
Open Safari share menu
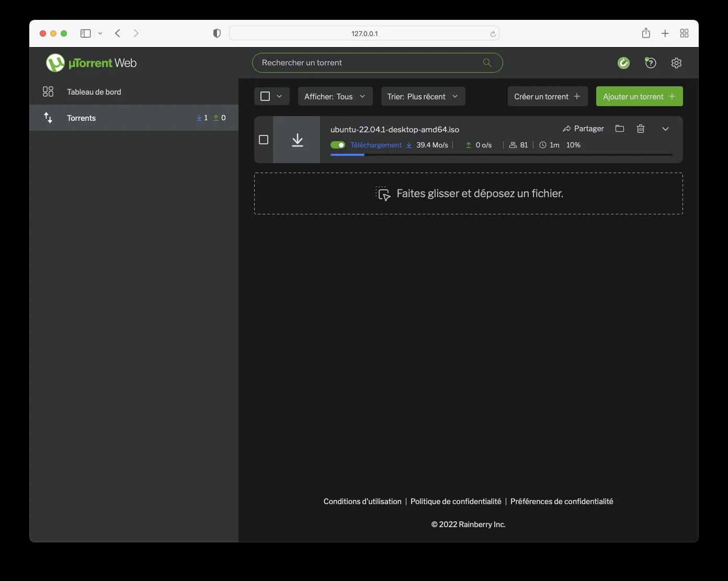(646, 33)
